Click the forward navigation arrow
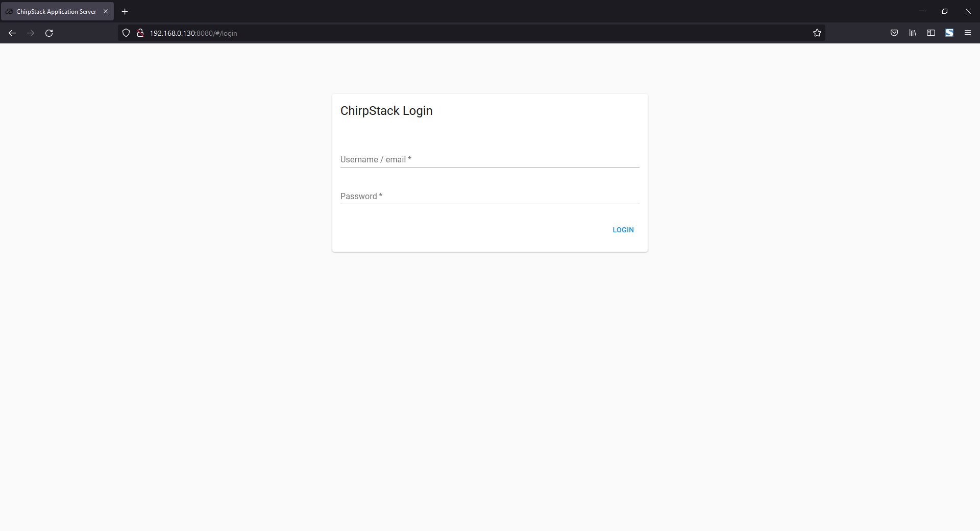This screenshot has height=531, width=980. tap(30, 33)
